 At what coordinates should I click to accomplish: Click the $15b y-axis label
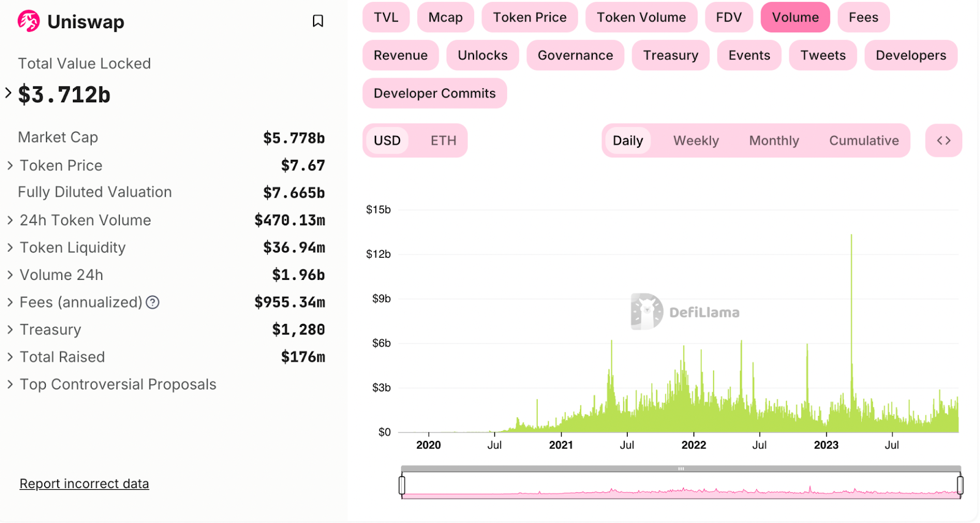pos(379,209)
